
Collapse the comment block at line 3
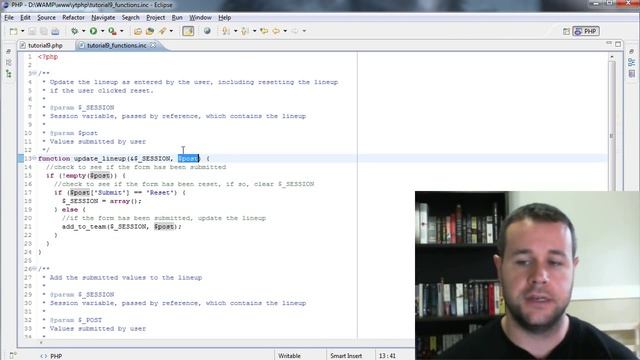pos(34,73)
